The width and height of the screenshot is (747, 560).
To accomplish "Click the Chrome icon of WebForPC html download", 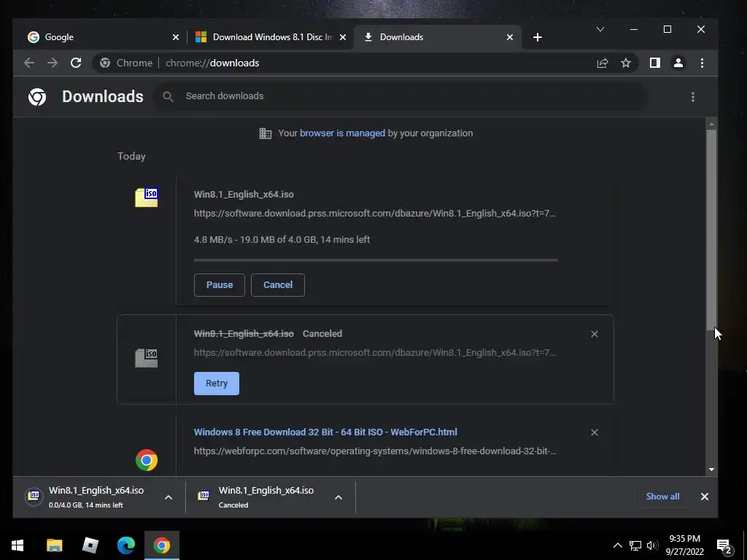I will tap(146, 460).
